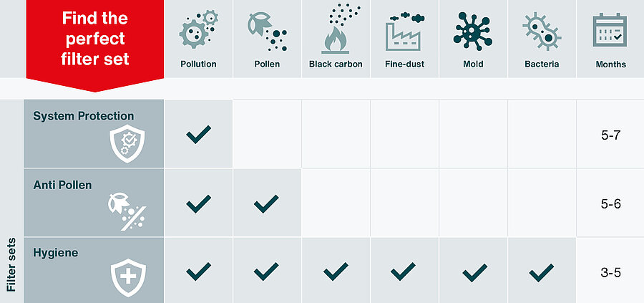
Task: Click Anti Pollen's Pollen checkmark
Action: click(267, 203)
